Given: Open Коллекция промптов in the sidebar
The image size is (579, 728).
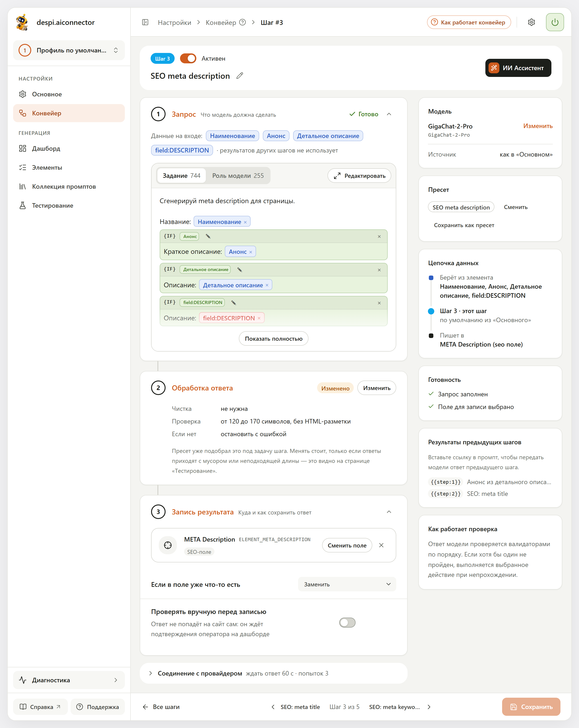Looking at the screenshot, I should 69,186.
